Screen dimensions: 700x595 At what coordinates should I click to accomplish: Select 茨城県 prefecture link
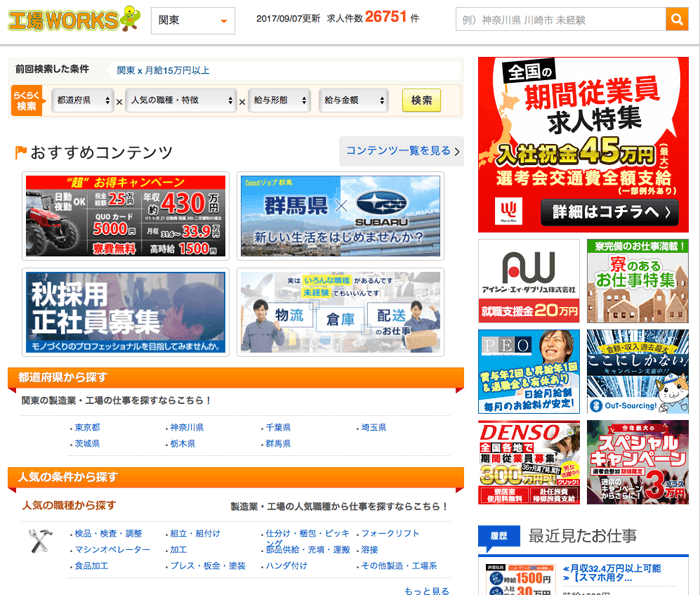[88, 444]
